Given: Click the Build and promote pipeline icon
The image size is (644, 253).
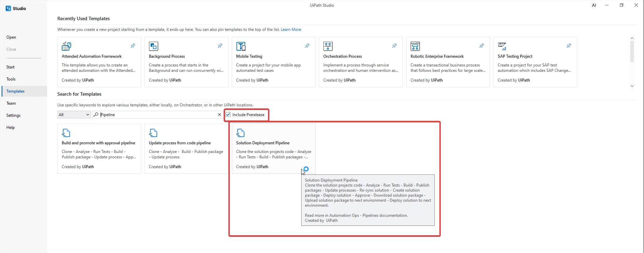Looking at the screenshot, I should [x=66, y=133].
